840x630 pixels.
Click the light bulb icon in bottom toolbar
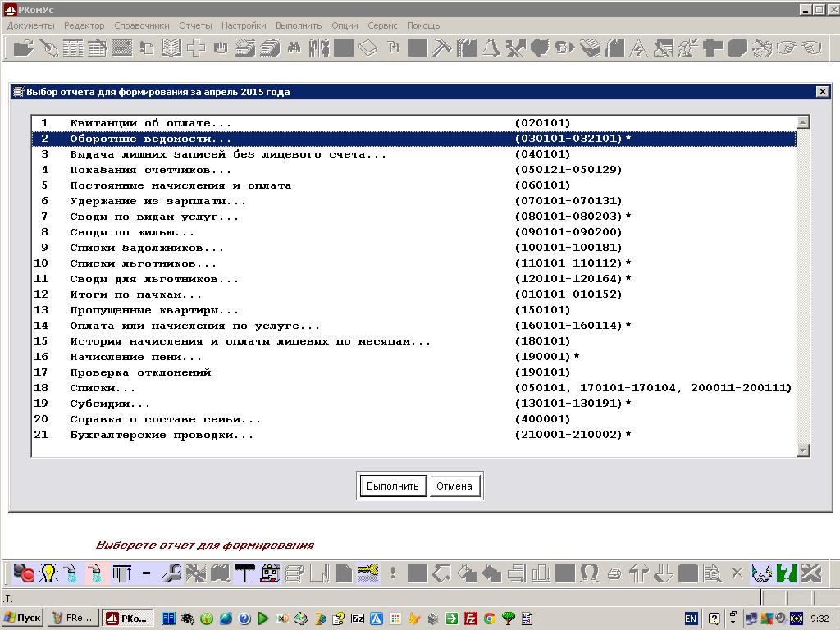48,573
